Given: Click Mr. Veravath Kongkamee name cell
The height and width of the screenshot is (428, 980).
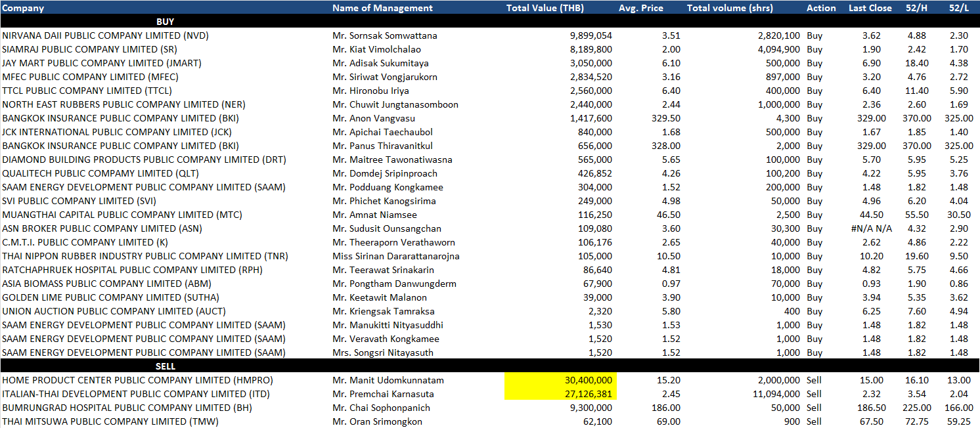Looking at the screenshot, I should point(386,339).
